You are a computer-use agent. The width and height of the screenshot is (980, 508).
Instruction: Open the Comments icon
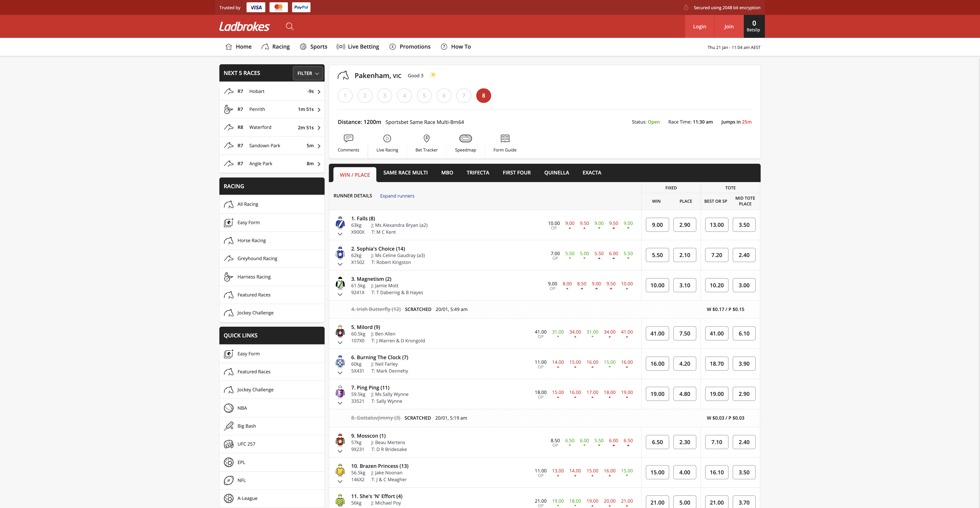(348, 138)
